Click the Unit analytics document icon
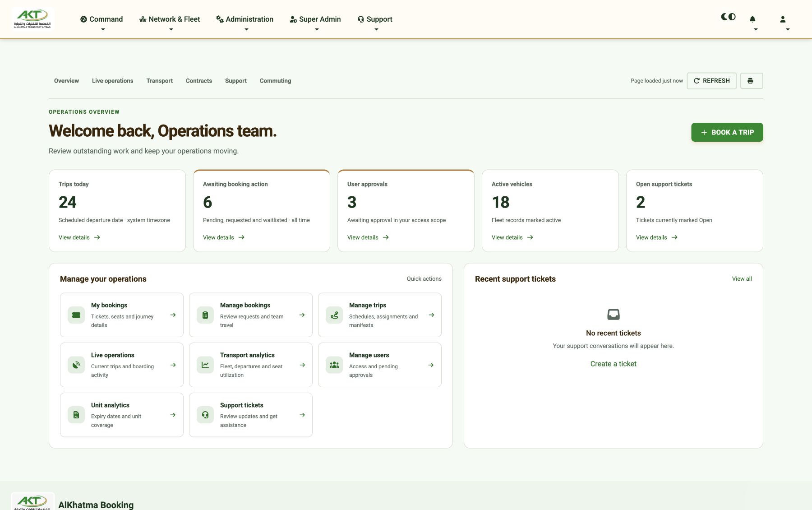 [x=76, y=415]
